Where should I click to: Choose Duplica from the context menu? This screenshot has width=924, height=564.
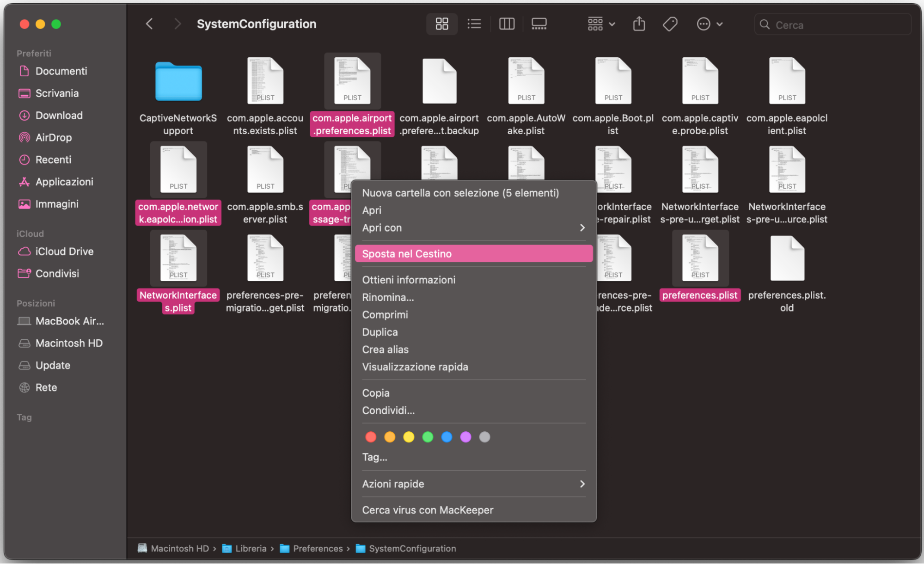point(379,332)
